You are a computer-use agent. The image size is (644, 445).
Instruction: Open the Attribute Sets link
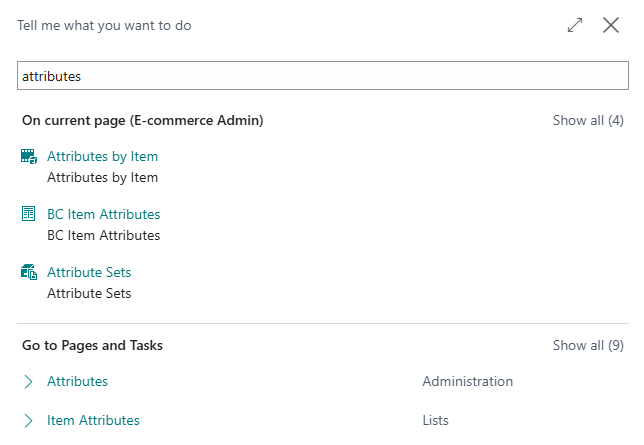pyautogui.click(x=89, y=272)
